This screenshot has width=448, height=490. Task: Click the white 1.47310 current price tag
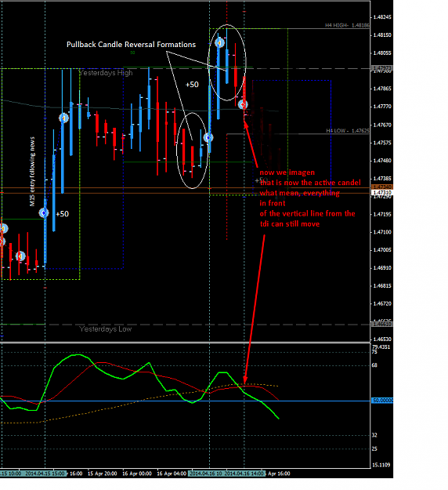[x=381, y=193]
